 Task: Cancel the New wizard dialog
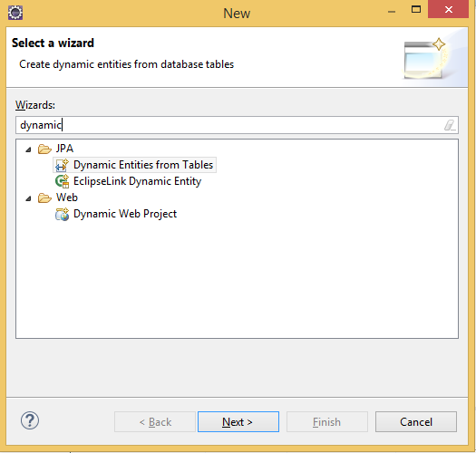[416, 422]
